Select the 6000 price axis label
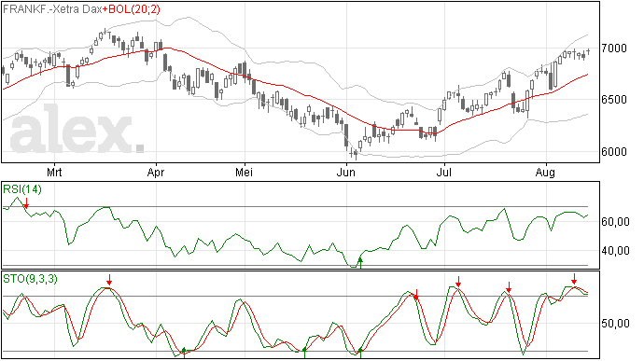Image resolution: width=644 pixels, height=361 pixels. [x=613, y=151]
